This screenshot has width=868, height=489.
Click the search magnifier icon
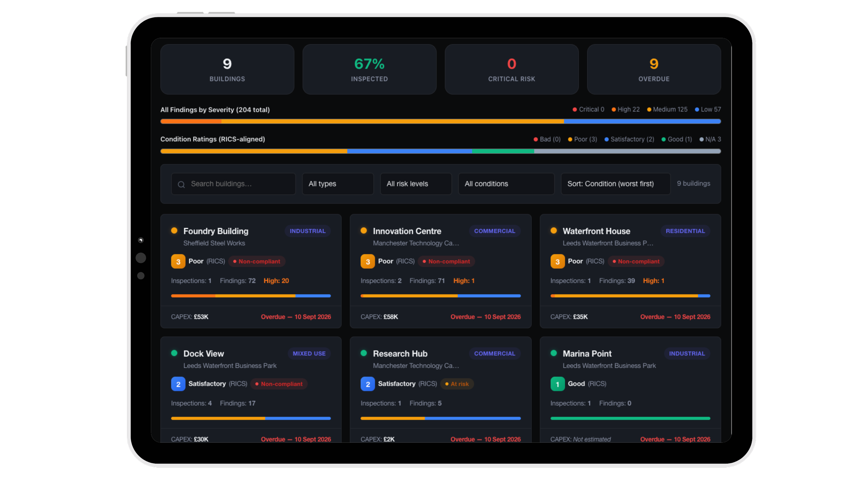pos(181,184)
